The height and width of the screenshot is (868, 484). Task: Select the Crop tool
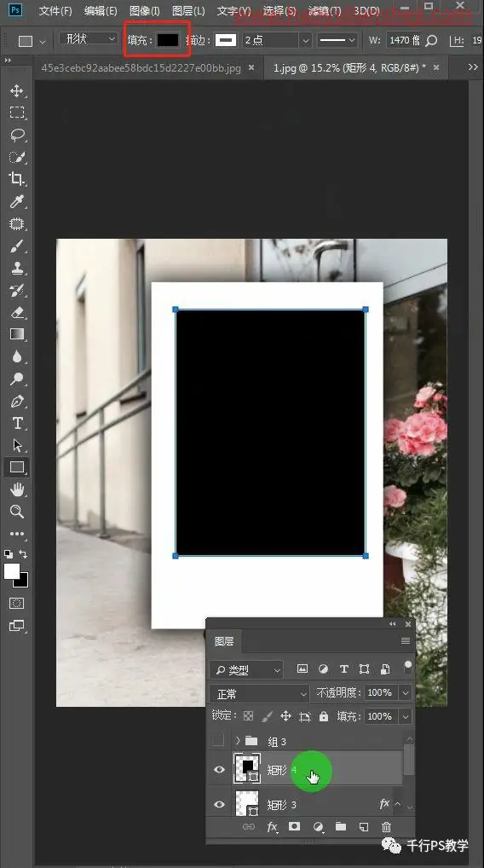(17, 179)
